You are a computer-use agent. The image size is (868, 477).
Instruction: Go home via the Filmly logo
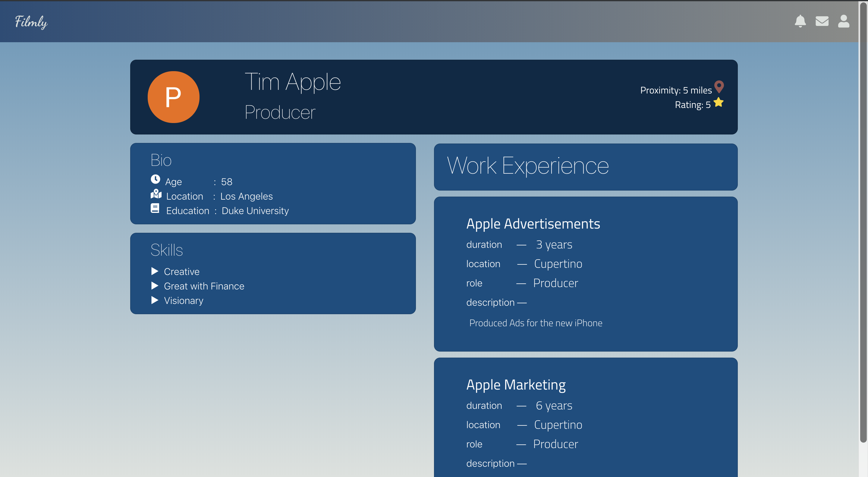tap(31, 22)
